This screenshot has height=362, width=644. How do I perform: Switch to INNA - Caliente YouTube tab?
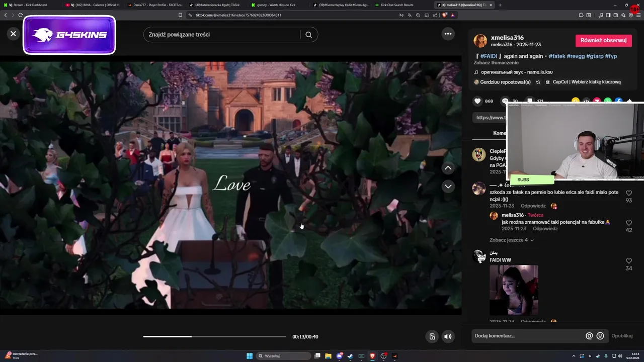click(93, 5)
